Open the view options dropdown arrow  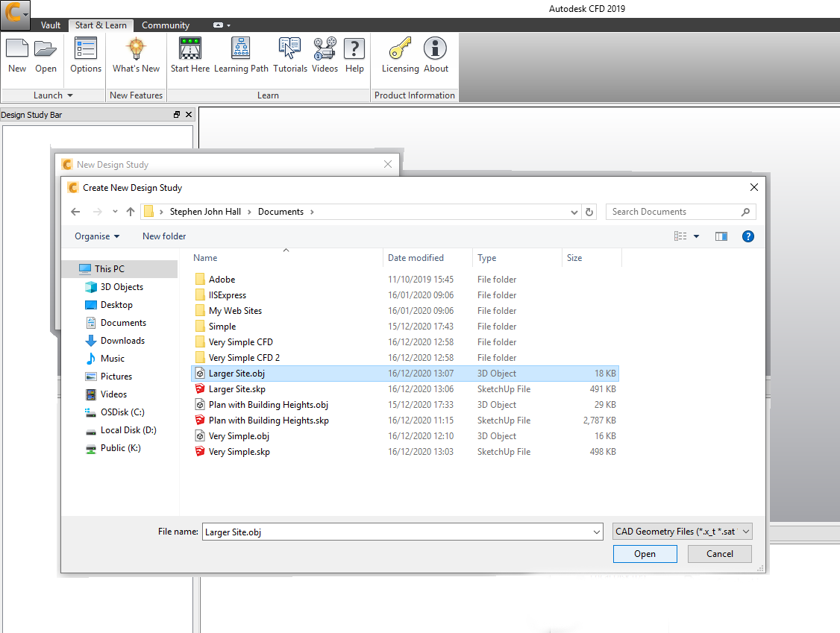pos(697,236)
